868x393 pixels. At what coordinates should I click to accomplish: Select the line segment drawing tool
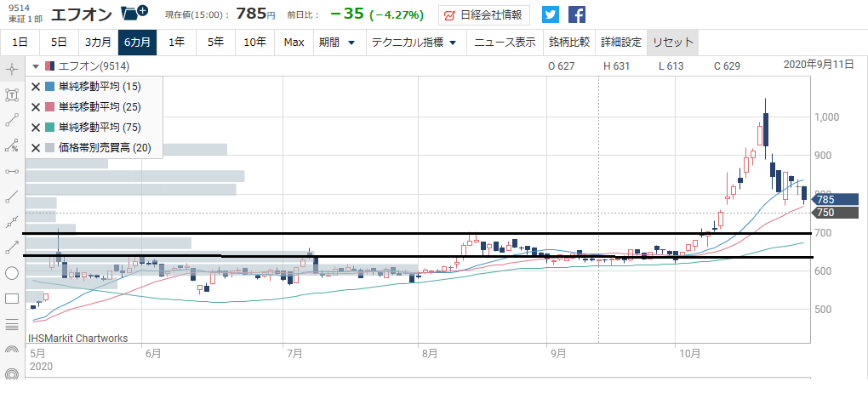pyautogui.click(x=12, y=120)
